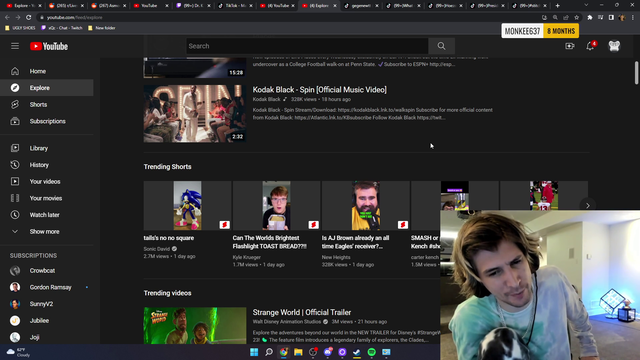The height and width of the screenshot is (360, 640).
Task: Click the Search input field
Action: click(x=307, y=46)
